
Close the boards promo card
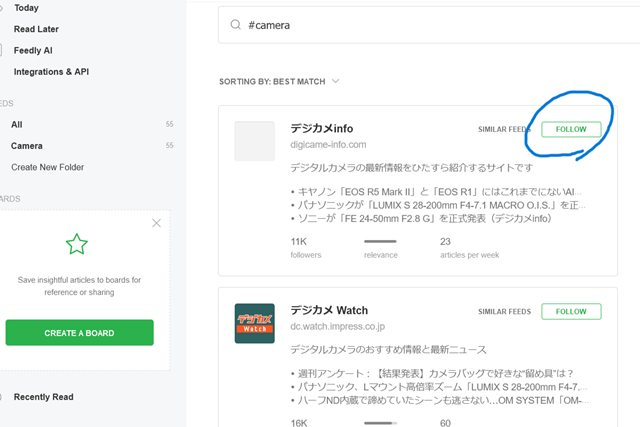pos(156,223)
